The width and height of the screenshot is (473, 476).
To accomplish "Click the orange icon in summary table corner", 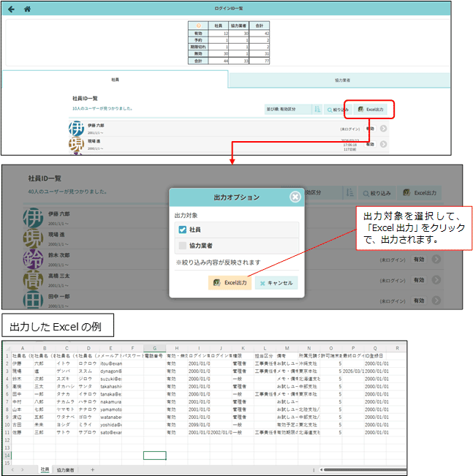I will [x=198, y=26].
